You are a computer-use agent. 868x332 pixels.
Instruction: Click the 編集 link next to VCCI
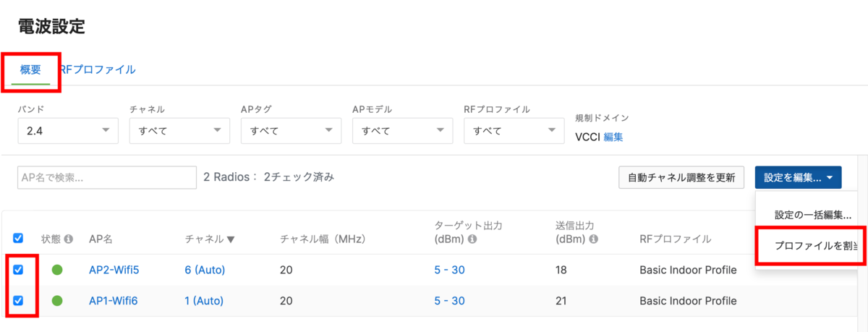(x=613, y=137)
